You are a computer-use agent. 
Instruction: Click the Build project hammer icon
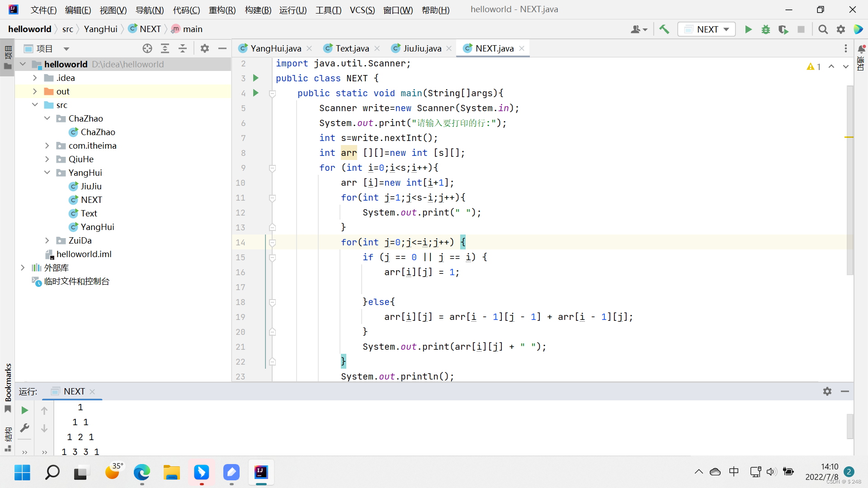(x=664, y=29)
